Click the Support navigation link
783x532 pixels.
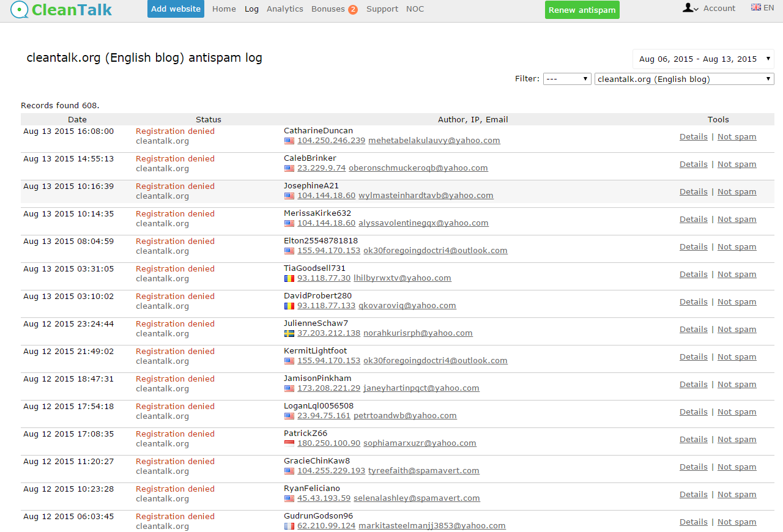click(x=382, y=9)
